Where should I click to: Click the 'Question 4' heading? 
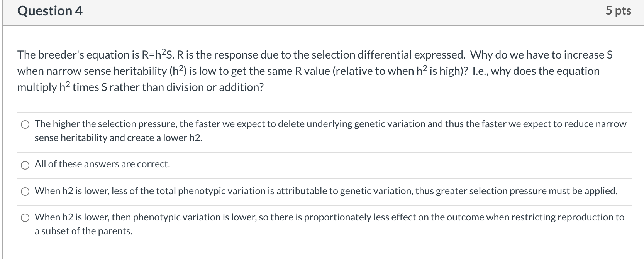(x=50, y=11)
